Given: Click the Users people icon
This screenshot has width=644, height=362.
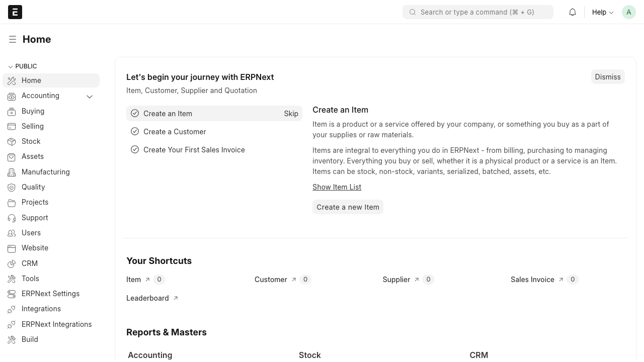Looking at the screenshot, I should point(12,233).
